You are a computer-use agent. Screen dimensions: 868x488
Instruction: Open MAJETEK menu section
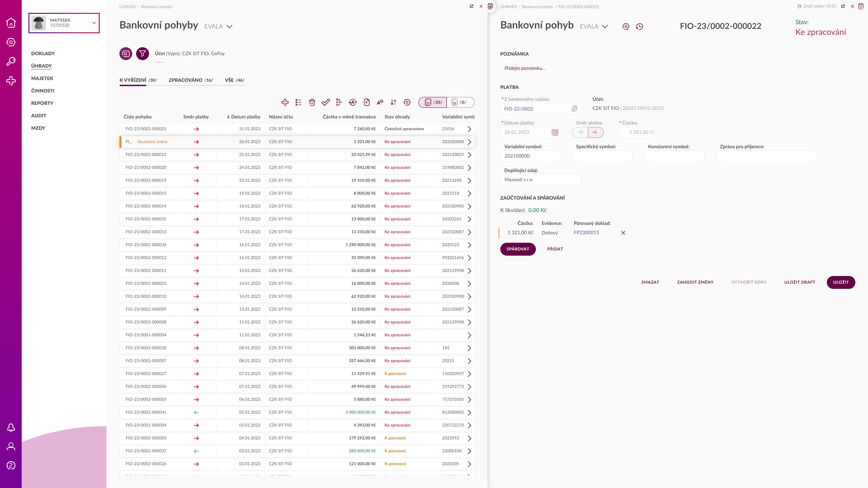pos(42,78)
